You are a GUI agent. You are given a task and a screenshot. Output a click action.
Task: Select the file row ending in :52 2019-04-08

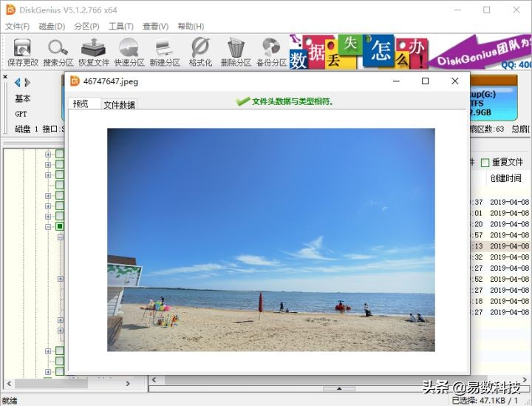[501, 279]
